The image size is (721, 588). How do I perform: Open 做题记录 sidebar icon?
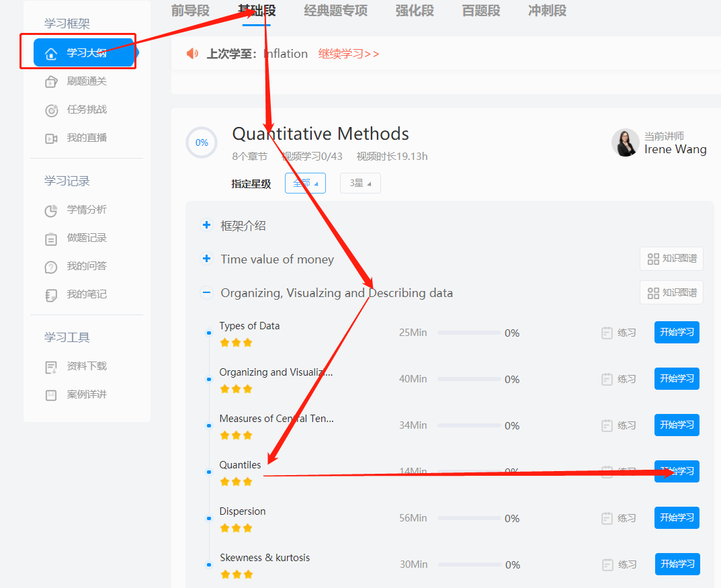point(51,239)
